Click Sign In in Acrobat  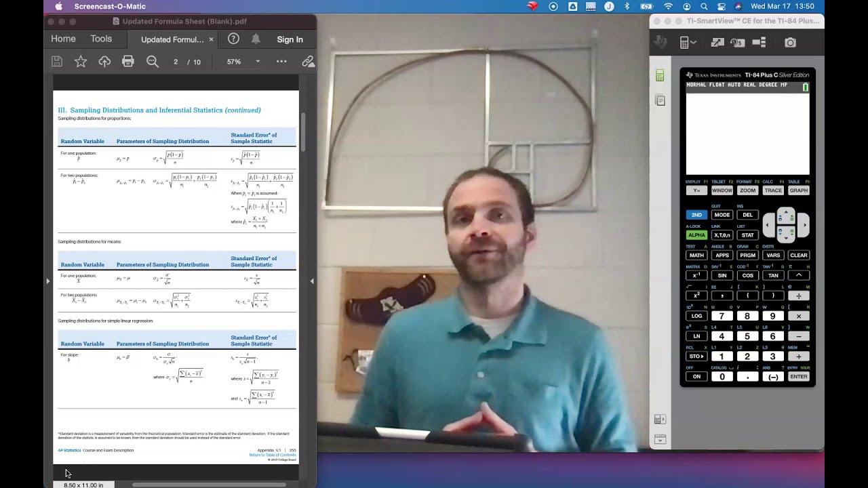click(x=290, y=39)
